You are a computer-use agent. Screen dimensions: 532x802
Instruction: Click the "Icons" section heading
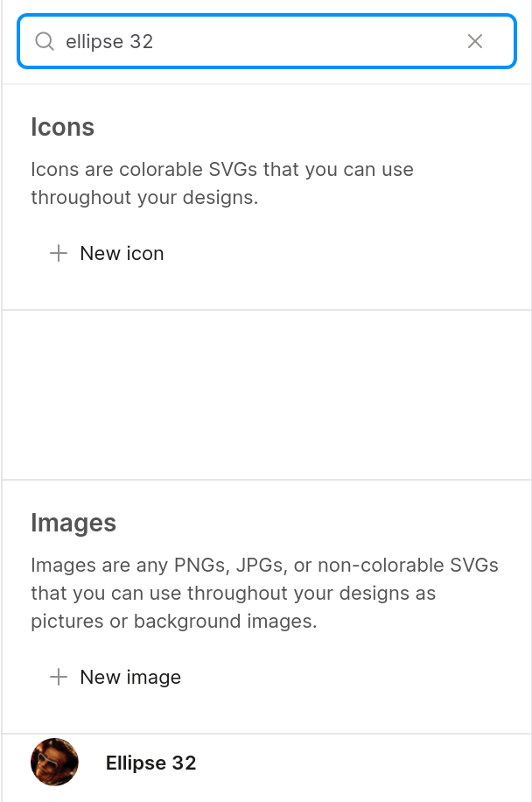pyautogui.click(x=62, y=127)
